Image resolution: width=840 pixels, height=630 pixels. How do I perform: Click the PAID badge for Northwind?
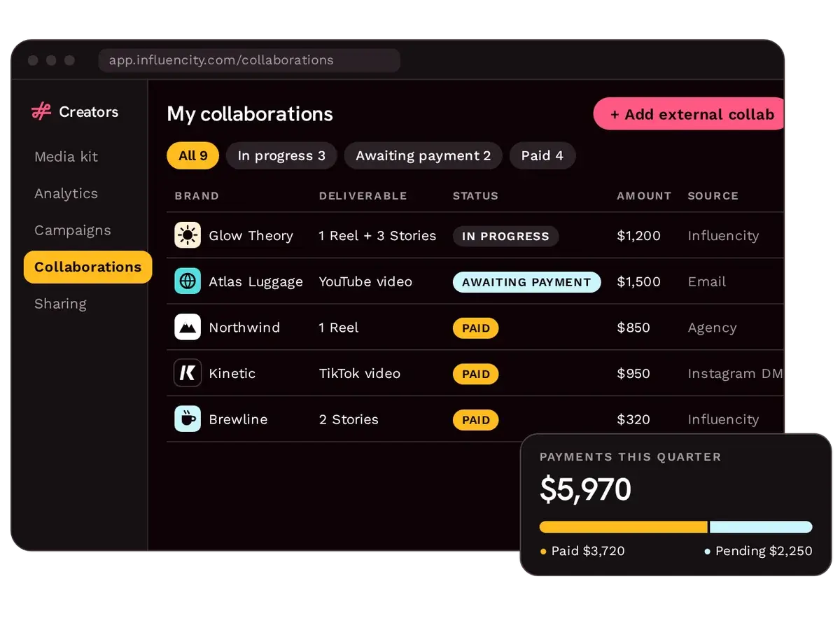point(476,328)
